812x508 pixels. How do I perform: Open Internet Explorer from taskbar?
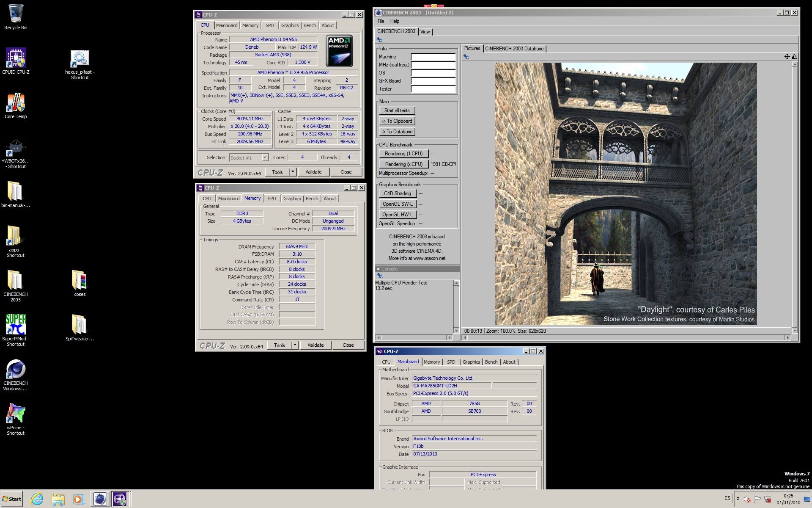click(x=37, y=499)
